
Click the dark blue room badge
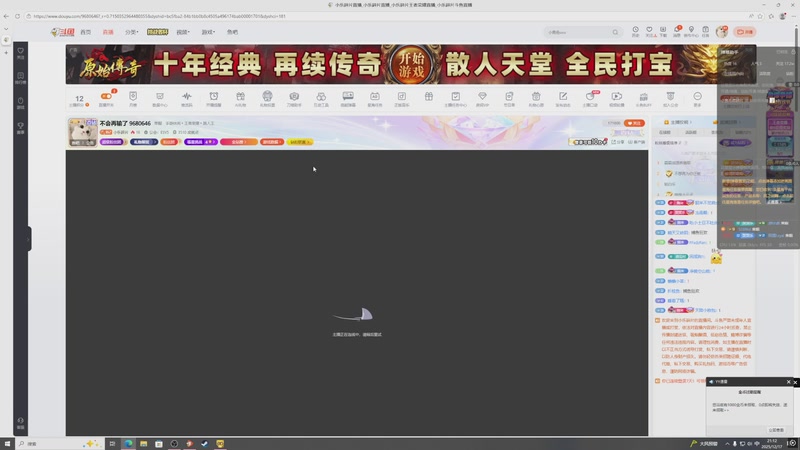point(144,142)
